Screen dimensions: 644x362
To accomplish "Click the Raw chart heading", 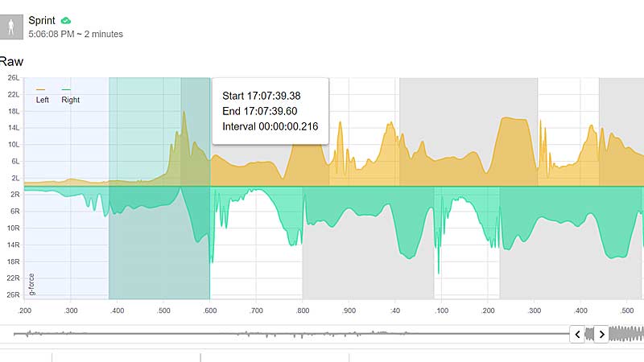I will [11, 62].
